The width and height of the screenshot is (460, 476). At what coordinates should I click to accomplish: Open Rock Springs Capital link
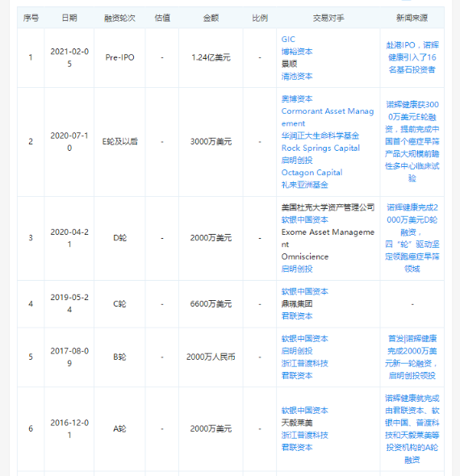tap(320, 148)
